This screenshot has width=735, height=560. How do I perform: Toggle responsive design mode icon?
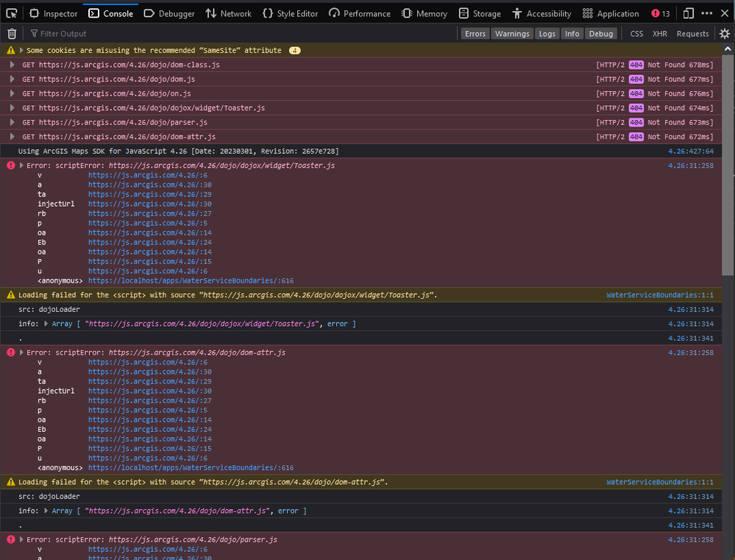[x=688, y=13]
